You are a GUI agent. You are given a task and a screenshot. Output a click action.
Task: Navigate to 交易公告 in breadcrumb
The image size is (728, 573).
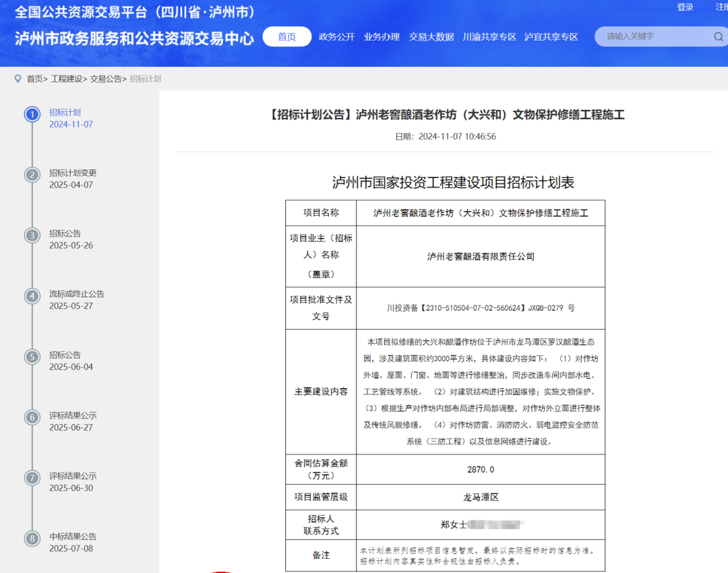click(x=106, y=79)
